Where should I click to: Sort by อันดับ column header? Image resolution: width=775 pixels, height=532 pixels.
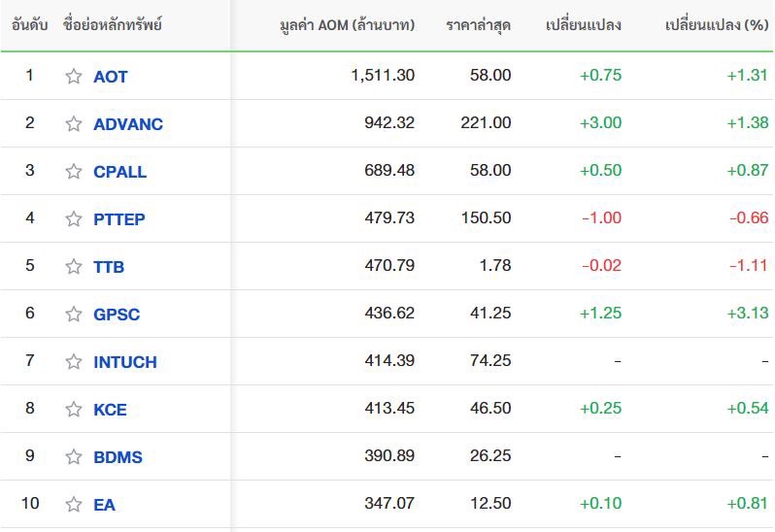[x=30, y=24]
